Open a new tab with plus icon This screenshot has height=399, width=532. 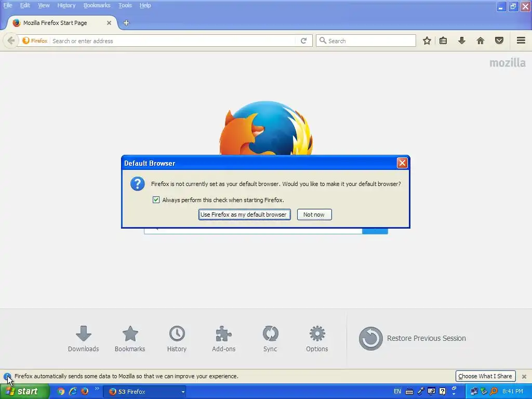pos(126,23)
